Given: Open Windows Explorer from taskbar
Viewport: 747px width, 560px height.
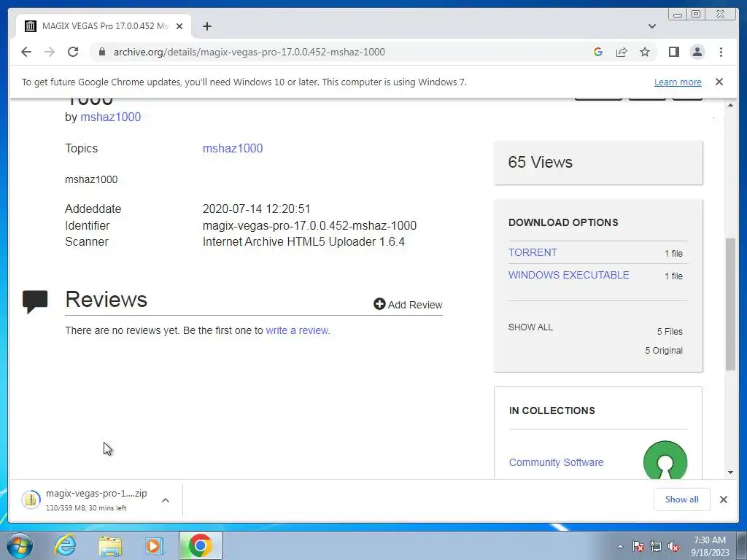Looking at the screenshot, I should click(110, 545).
